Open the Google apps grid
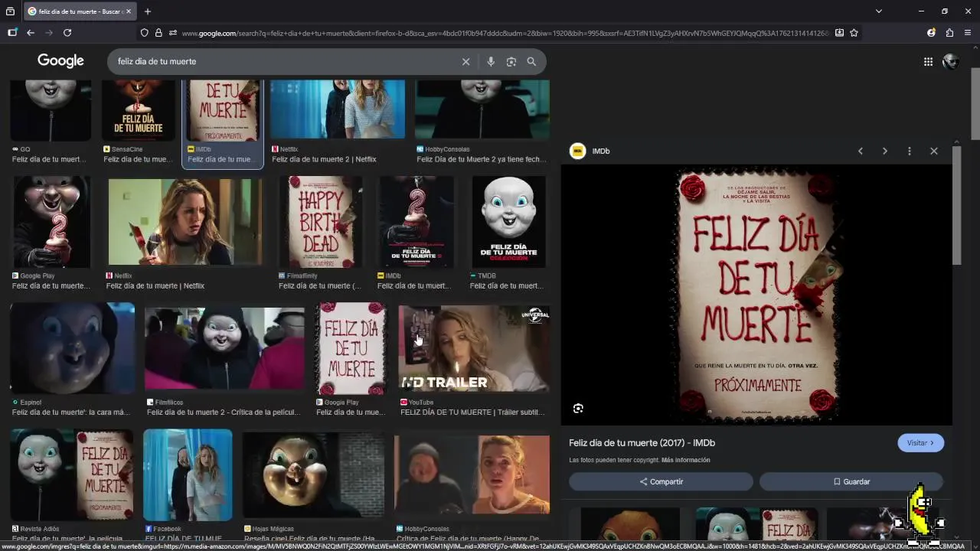The image size is (980, 551). [928, 62]
